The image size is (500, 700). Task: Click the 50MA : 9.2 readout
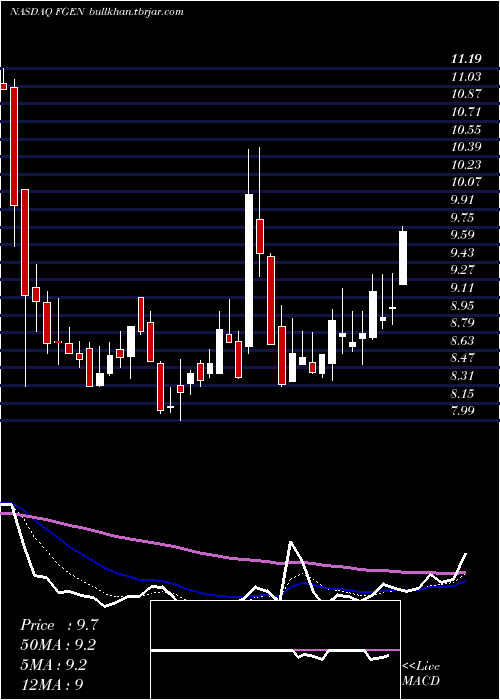point(58,645)
